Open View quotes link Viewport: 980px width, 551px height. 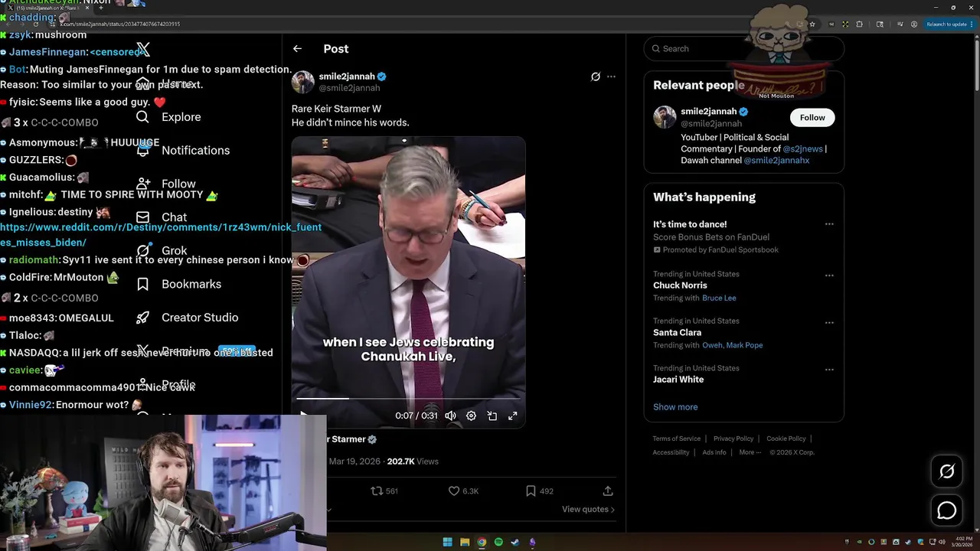click(588, 509)
